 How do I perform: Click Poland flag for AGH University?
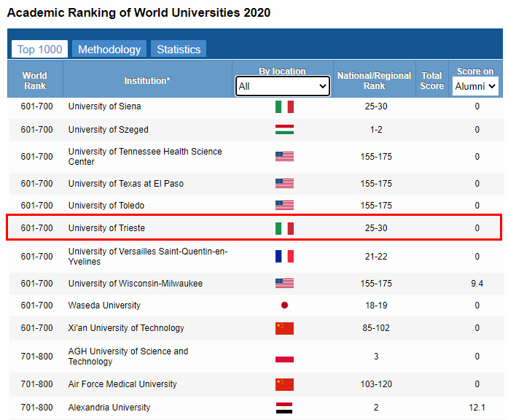click(x=284, y=357)
